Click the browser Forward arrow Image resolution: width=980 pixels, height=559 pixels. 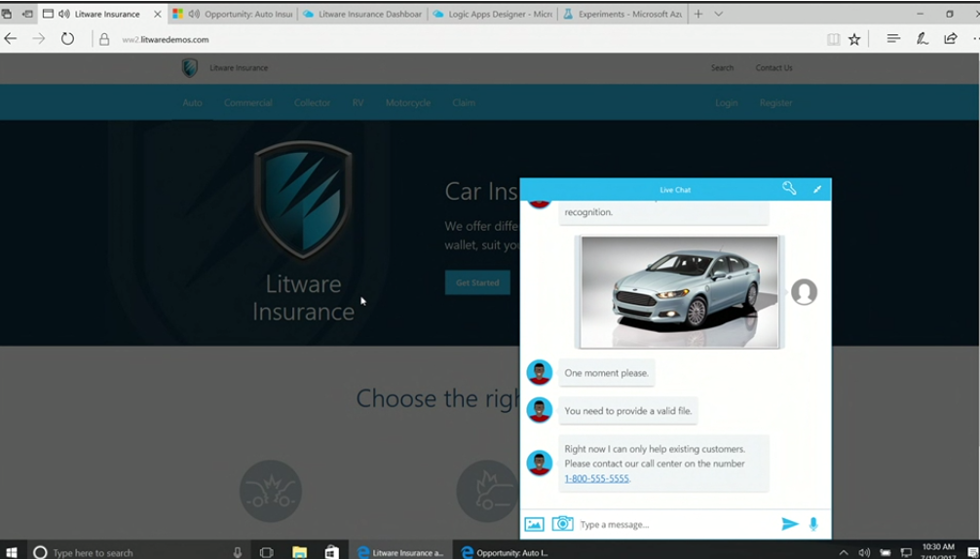point(39,39)
